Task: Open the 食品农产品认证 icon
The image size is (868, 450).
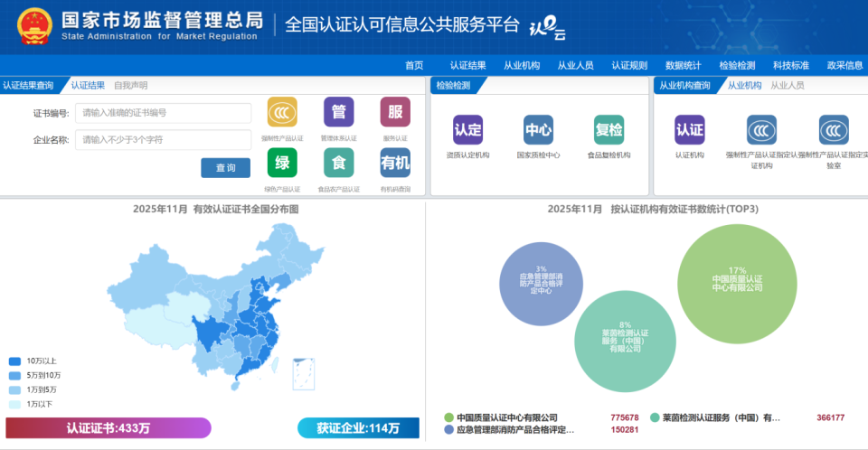Action: (339, 163)
